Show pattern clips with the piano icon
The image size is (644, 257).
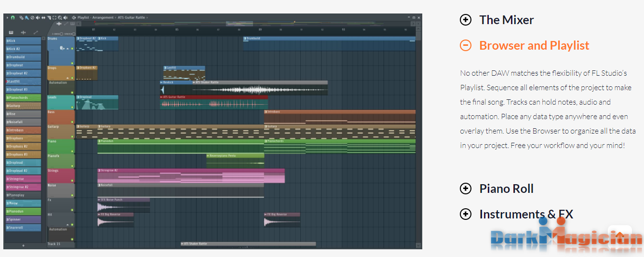(11, 32)
